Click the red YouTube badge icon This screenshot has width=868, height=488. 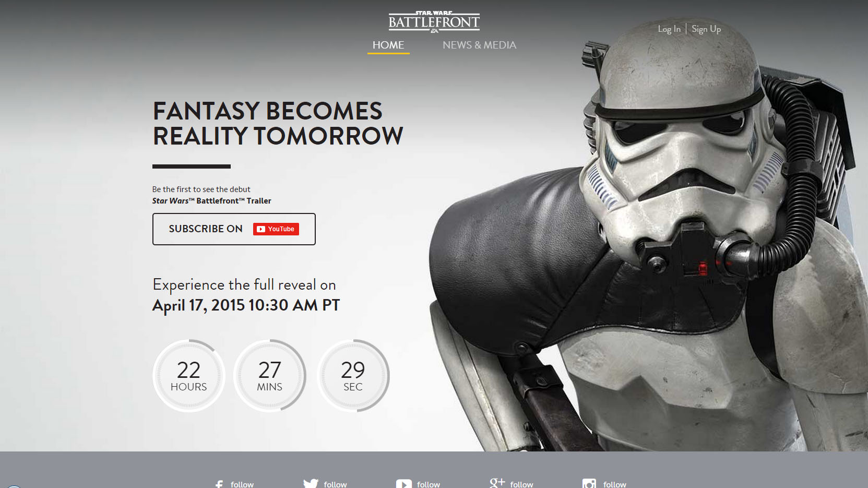click(x=276, y=229)
